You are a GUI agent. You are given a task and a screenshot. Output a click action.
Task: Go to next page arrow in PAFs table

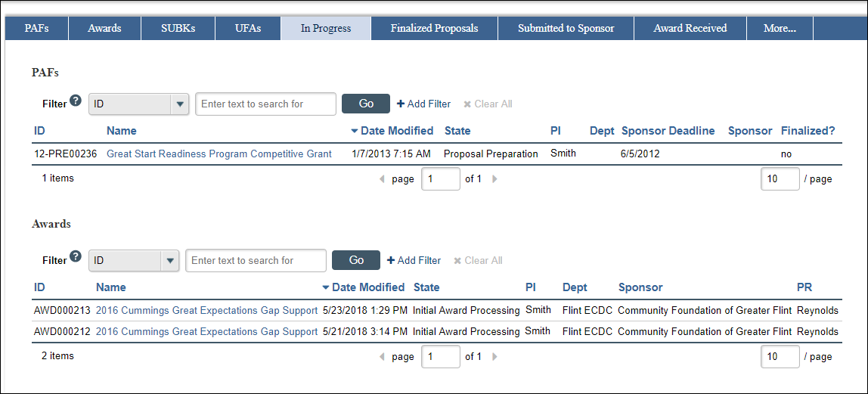coord(495,179)
